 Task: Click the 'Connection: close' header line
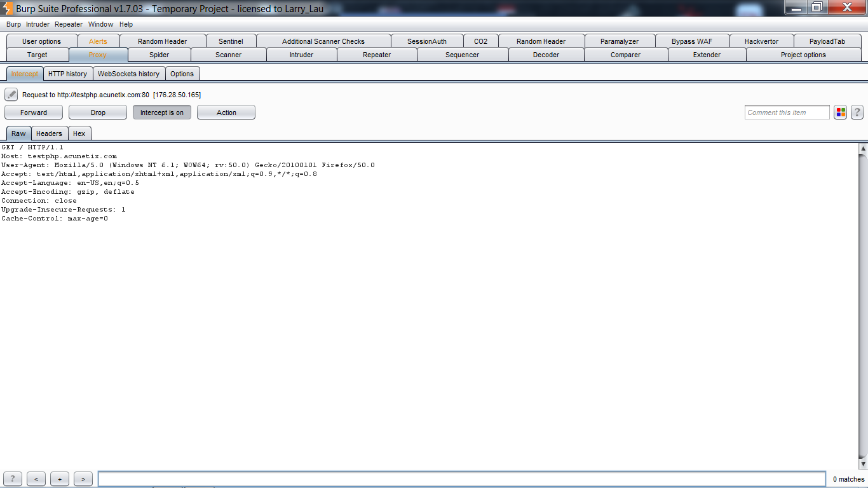click(39, 201)
